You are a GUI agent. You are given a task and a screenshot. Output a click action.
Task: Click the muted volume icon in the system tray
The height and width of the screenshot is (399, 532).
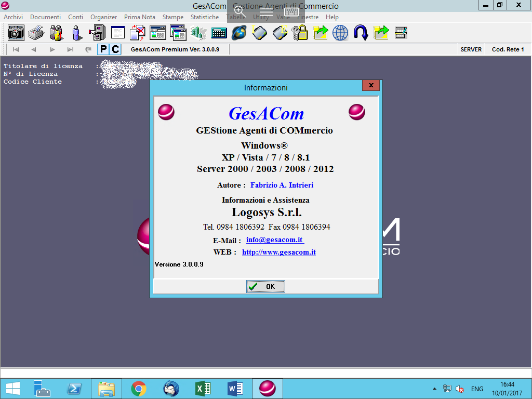pyautogui.click(x=460, y=389)
